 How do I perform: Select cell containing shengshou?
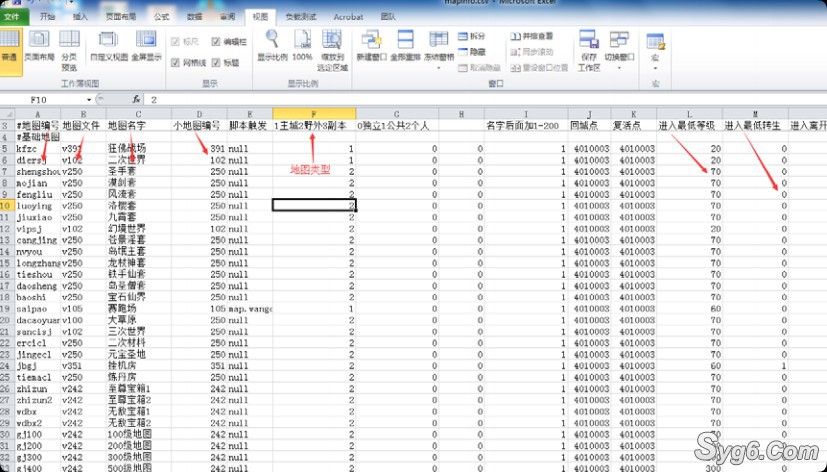37,171
